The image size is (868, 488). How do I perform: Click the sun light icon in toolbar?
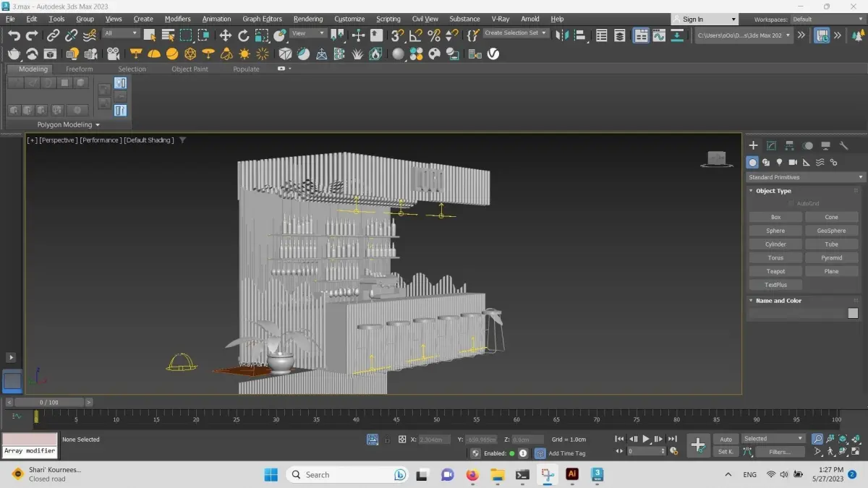point(244,53)
